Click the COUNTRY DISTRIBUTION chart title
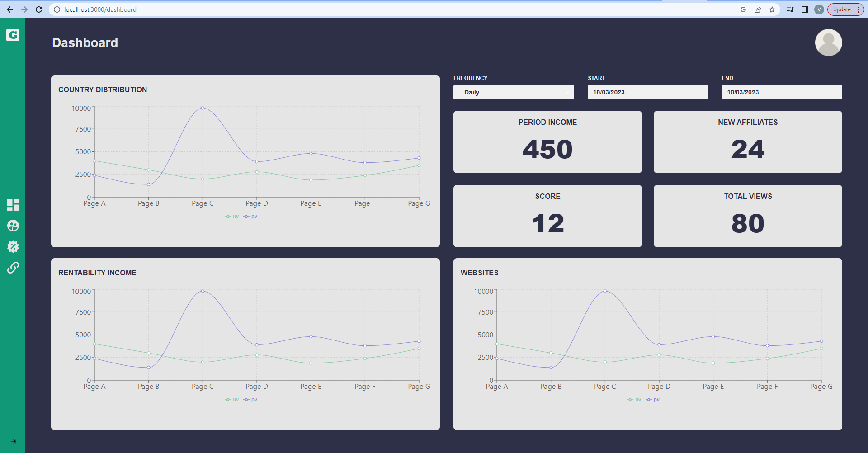Screen dimensions: 868x453 click(x=103, y=90)
